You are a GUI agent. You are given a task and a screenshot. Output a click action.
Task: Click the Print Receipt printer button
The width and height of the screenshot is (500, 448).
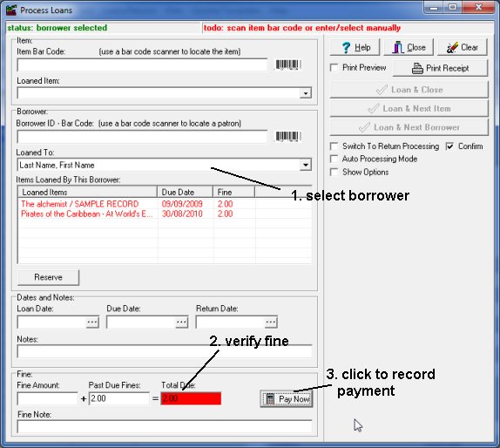440,68
